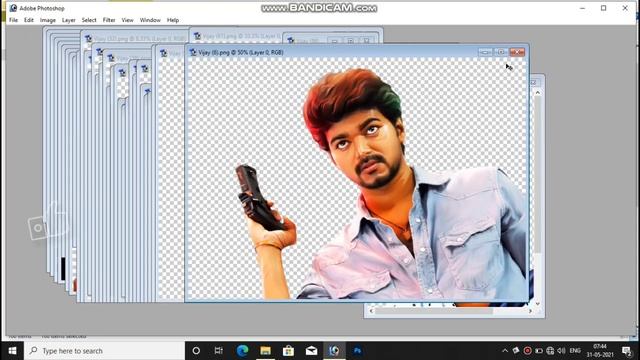Click the Vijay (6).png @ 50% title bar
Viewport: 640px width, 360px height.
click(241, 52)
